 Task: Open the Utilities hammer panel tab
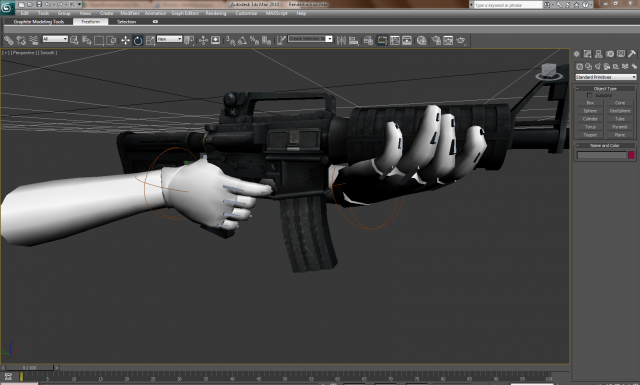pos(632,54)
